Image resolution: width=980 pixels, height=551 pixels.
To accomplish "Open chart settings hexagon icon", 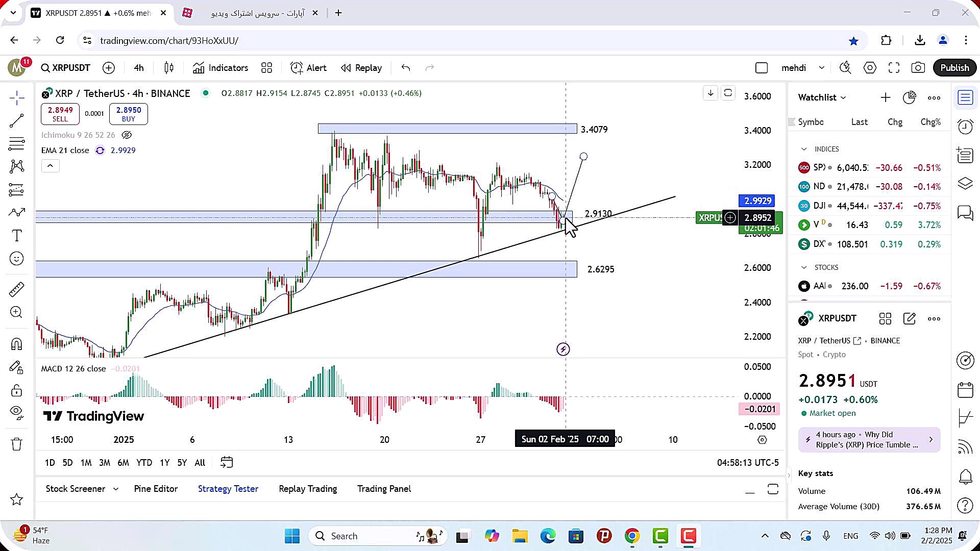I will click(870, 68).
